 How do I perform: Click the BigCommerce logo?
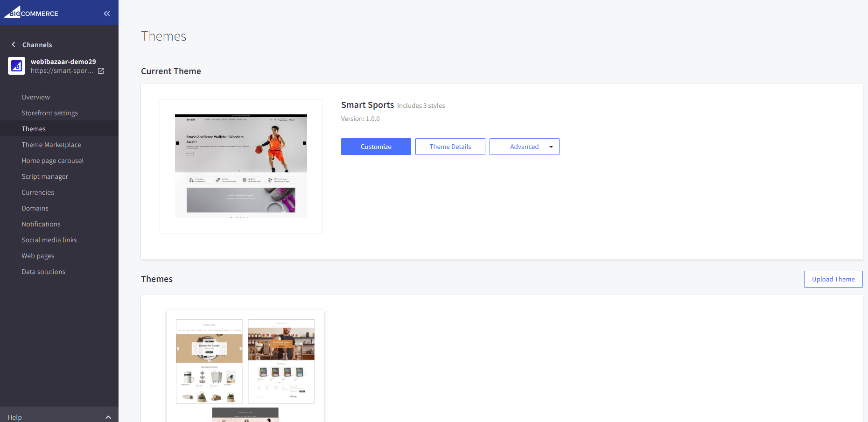(x=31, y=13)
